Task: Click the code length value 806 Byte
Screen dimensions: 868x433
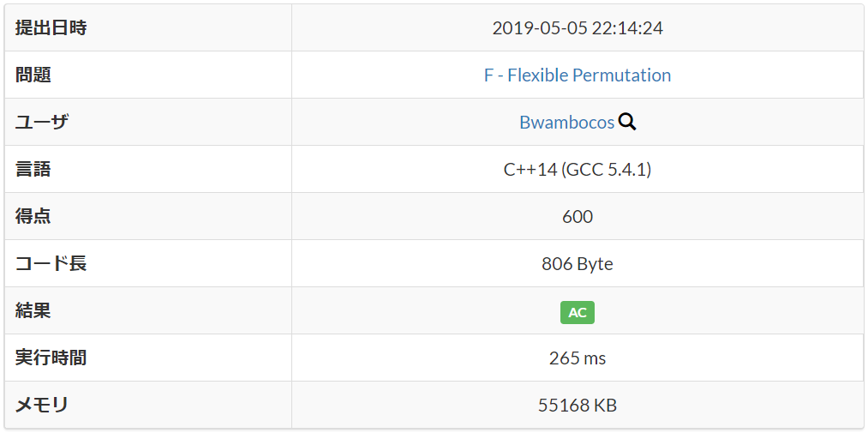Action: tap(578, 264)
